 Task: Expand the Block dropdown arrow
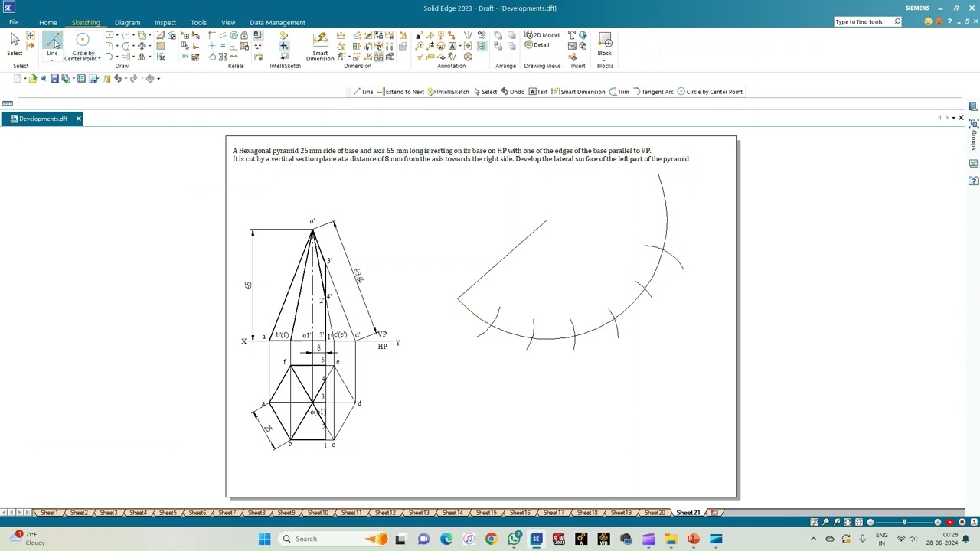pos(605,60)
